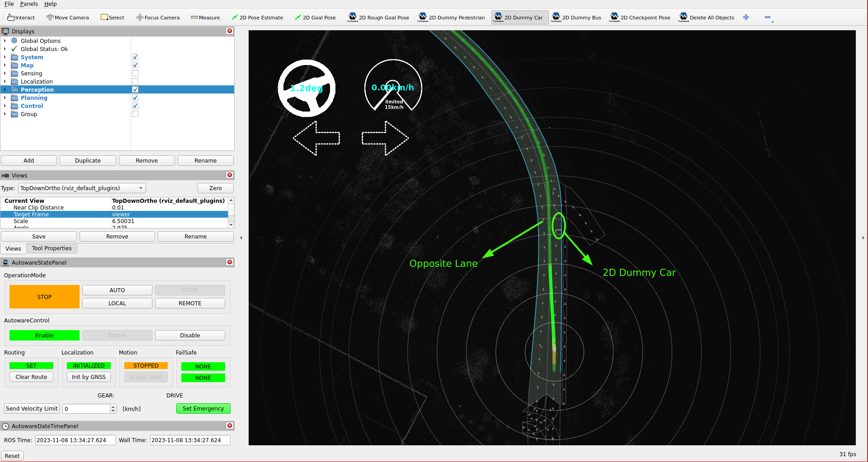Click the blue plus add-tool icon
This screenshot has width=868, height=462.
(746, 18)
